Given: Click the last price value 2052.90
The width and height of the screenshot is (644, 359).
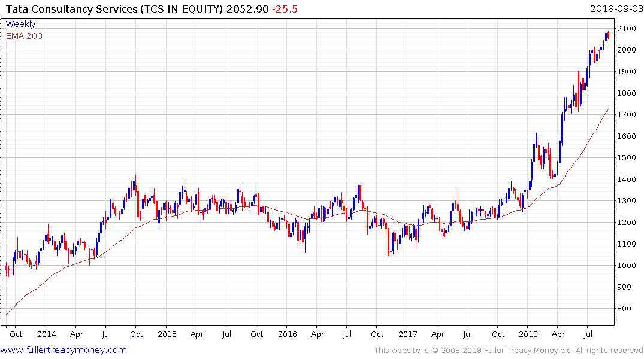Looking at the screenshot, I should click(247, 9).
